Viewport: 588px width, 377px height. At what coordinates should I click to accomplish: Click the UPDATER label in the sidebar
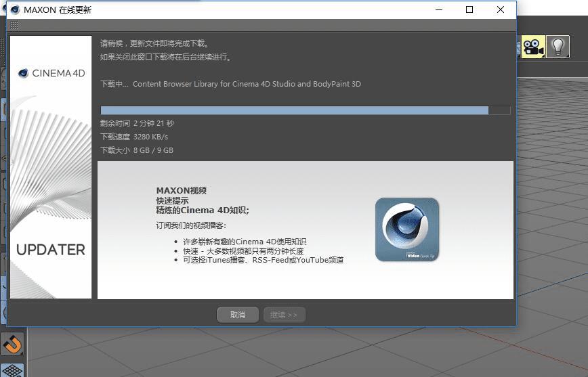pyautogui.click(x=51, y=250)
